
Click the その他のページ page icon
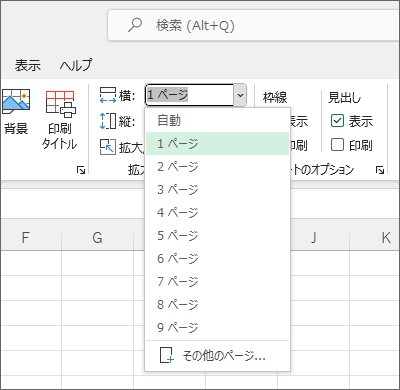167,355
